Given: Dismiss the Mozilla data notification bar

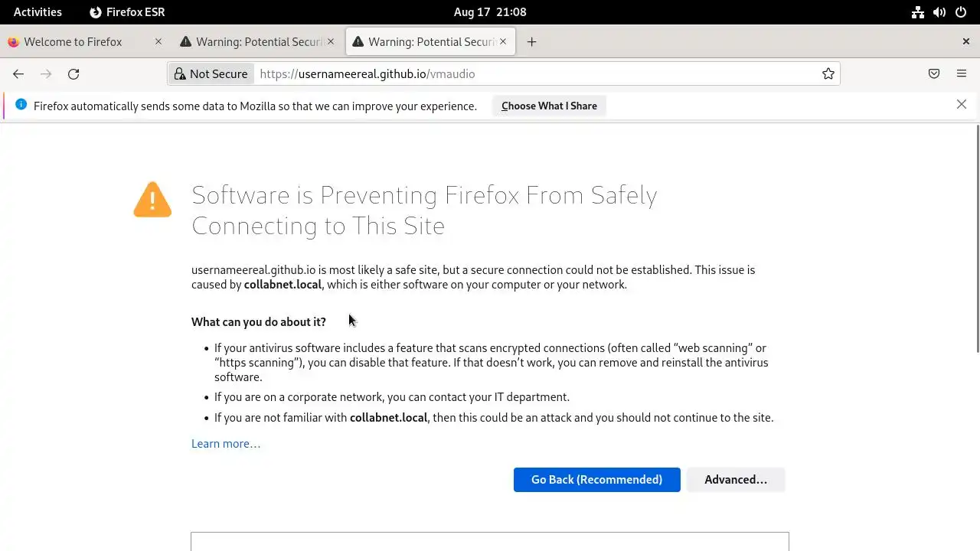Looking at the screenshot, I should click(x=962, y=104).
